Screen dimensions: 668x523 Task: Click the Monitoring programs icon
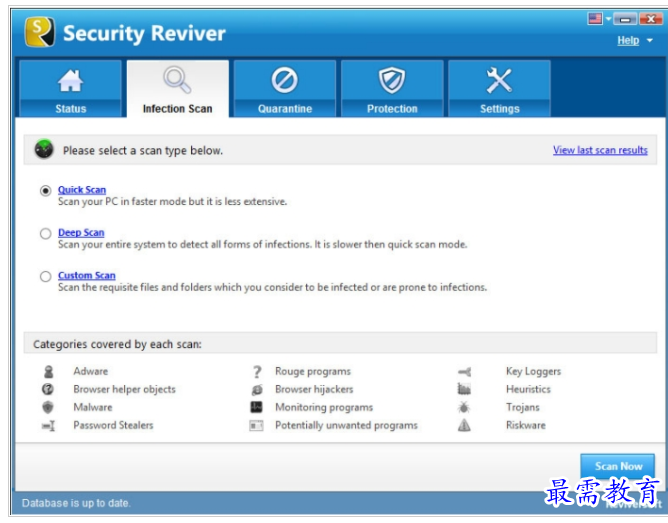(256, 407)
